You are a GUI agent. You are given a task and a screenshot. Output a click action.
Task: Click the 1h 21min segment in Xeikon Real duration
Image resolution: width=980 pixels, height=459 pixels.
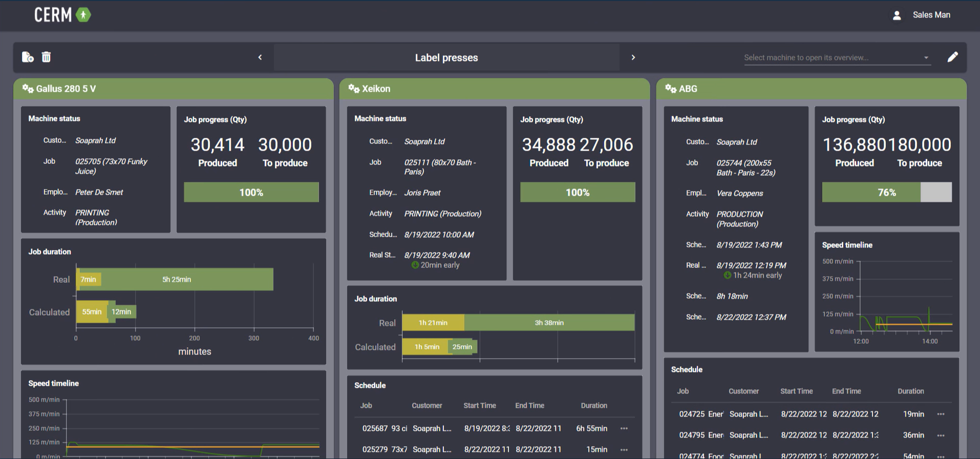pos(433,323)
